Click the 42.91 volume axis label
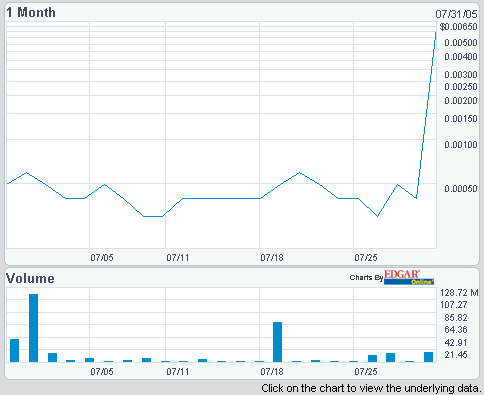Image resolution: width=484 pixels, height=395 pixels. (456, 343)
